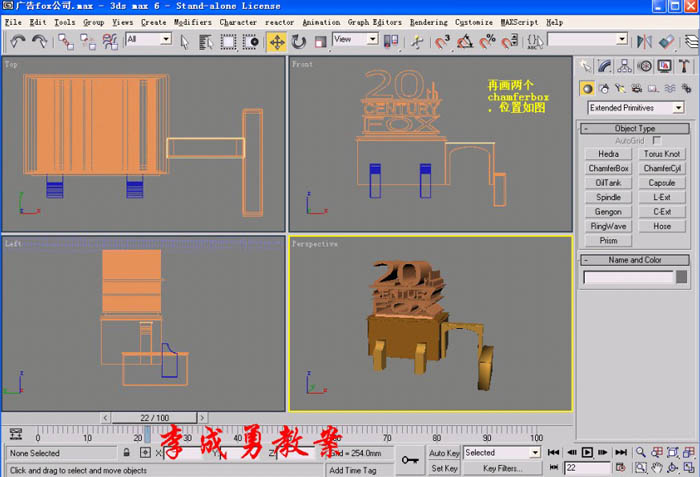
Task: Activate the Select and Scale tool
Action: coord(321,42)
